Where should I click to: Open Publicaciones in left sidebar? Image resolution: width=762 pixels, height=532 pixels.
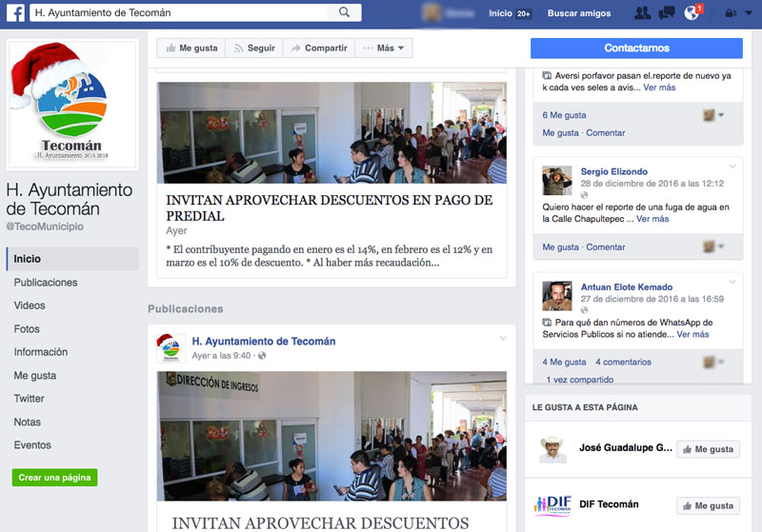pyautogui.click(x=46, y=282)
